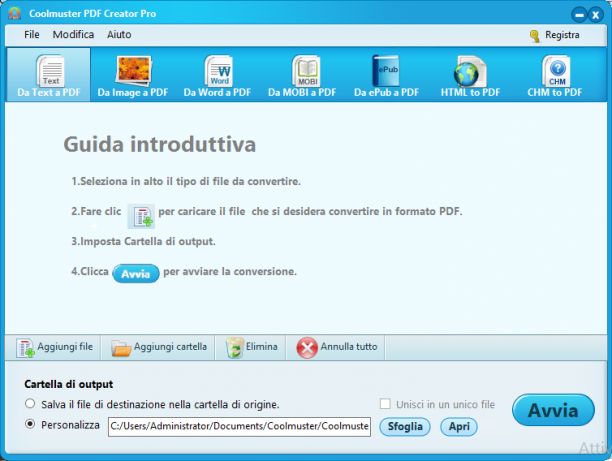The image size is (612, 461).
Task: Minimize the Coolmuster window
Action: tap(579, 15)
